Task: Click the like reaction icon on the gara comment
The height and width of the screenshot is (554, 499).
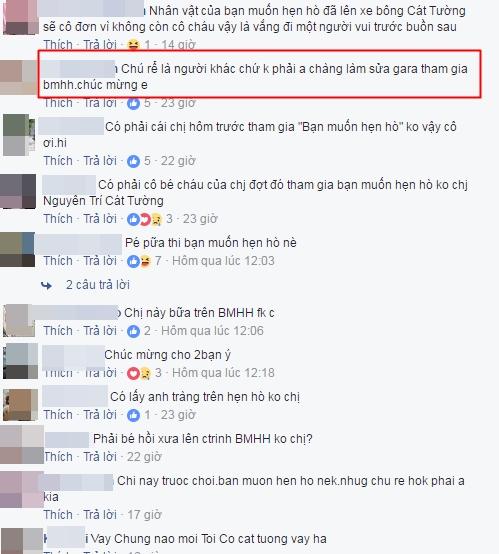Action: pos(134,103)
